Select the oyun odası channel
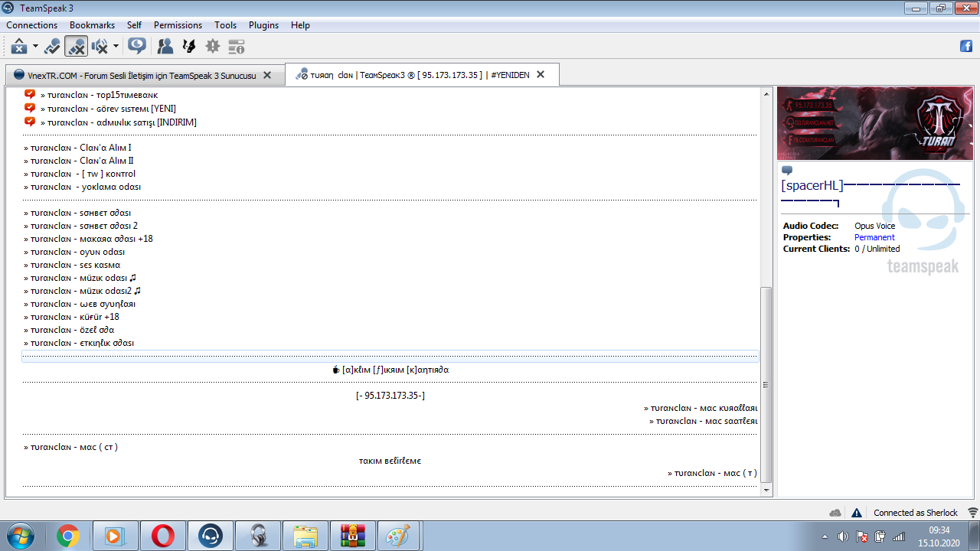 point(74,252)
